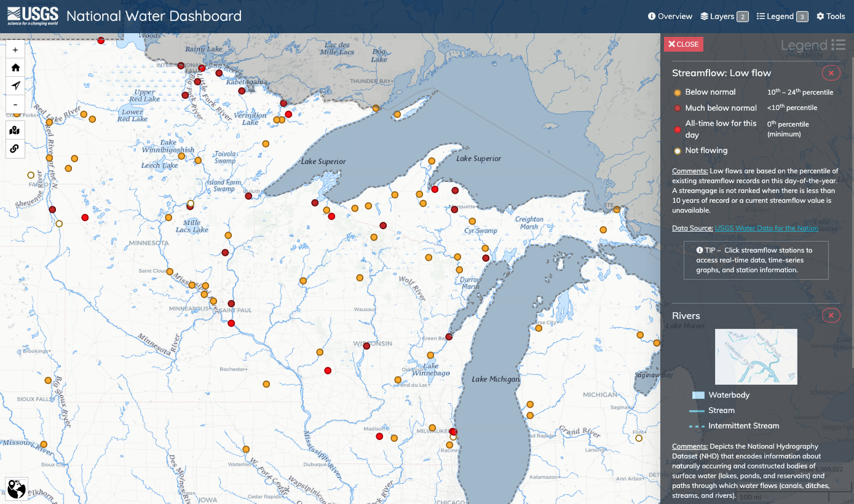Click the Legend list icon in panel header

(838, 45)
